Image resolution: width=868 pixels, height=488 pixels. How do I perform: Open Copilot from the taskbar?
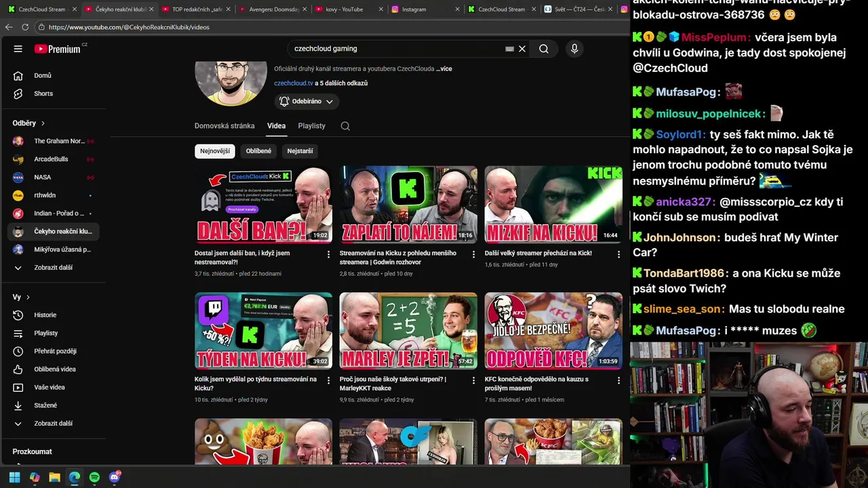click(x=35, y=477)
